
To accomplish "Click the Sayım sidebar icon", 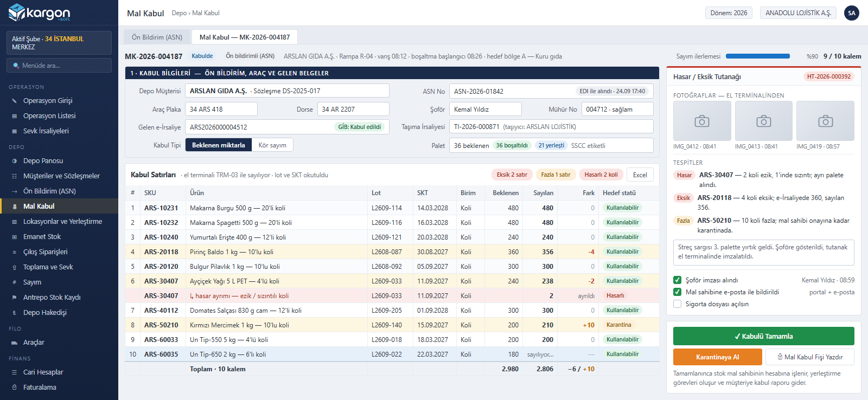I will pyautogui.click(x=15, y=282).
